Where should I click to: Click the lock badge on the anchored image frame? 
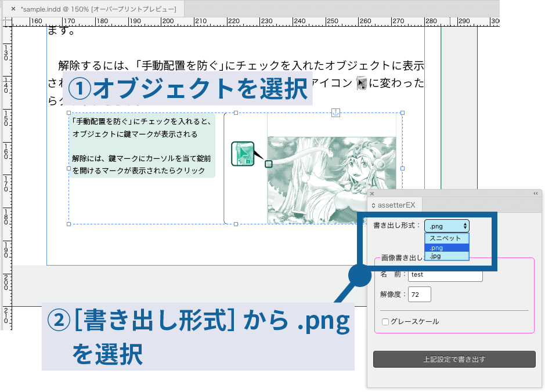[x=269, y=164]
